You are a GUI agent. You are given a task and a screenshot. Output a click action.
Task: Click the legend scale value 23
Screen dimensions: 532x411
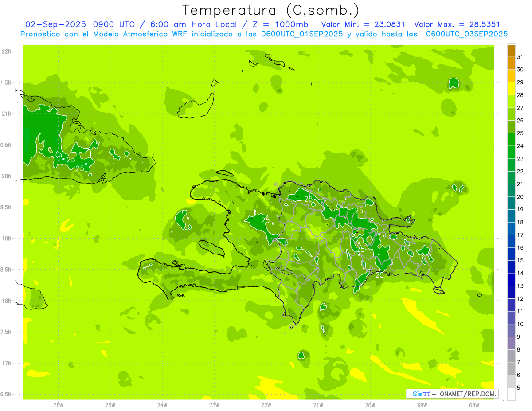[x=520, y=159]
